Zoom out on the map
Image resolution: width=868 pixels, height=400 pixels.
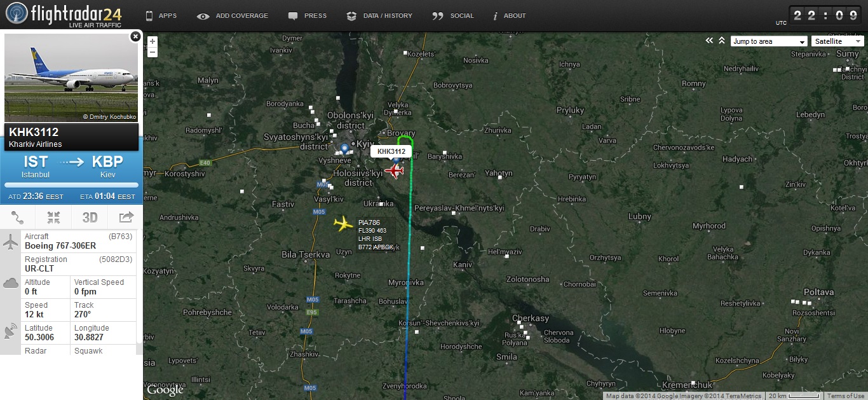coord(152,52)
